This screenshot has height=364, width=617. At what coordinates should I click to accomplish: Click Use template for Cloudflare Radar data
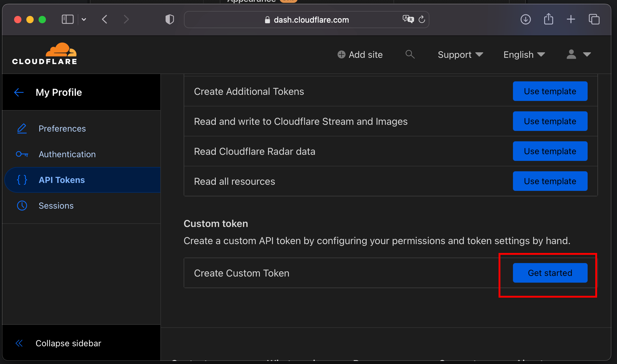click(550, 151)
